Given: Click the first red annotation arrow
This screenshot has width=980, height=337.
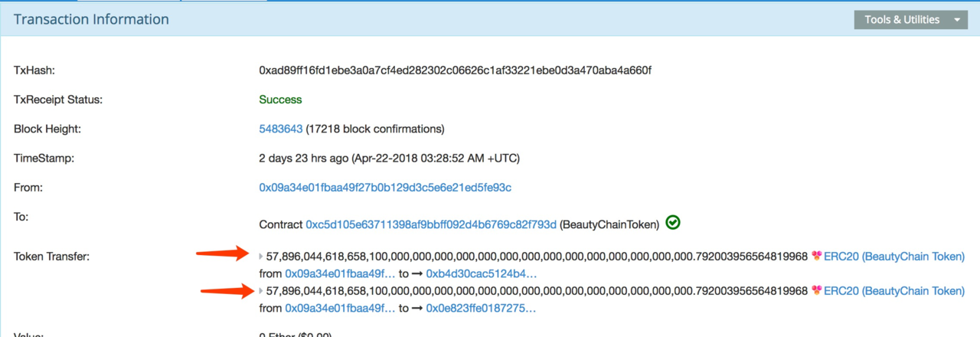Looking at the screenshot, I should point(224,254).
